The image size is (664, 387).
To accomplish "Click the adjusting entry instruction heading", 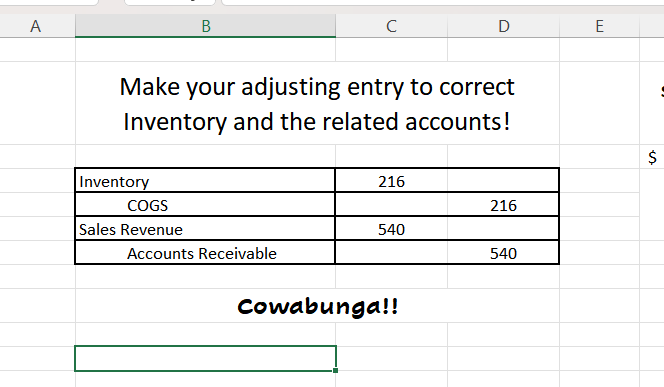I will point(317,104).
